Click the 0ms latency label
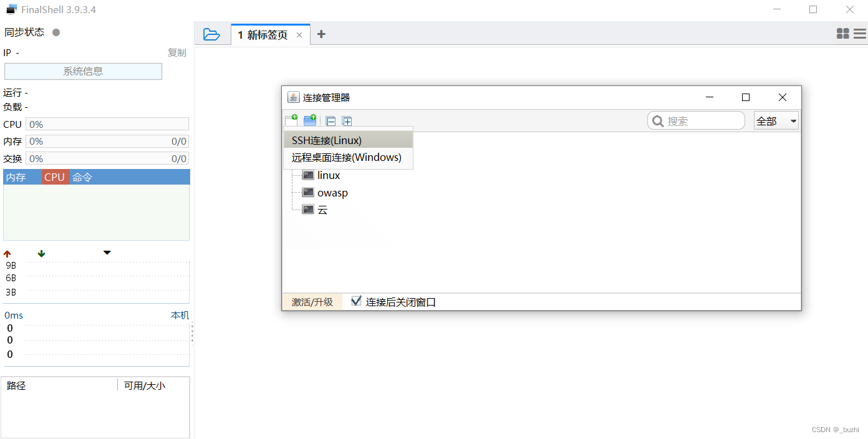Screen dimensions: 868x439 pos(14,316)
